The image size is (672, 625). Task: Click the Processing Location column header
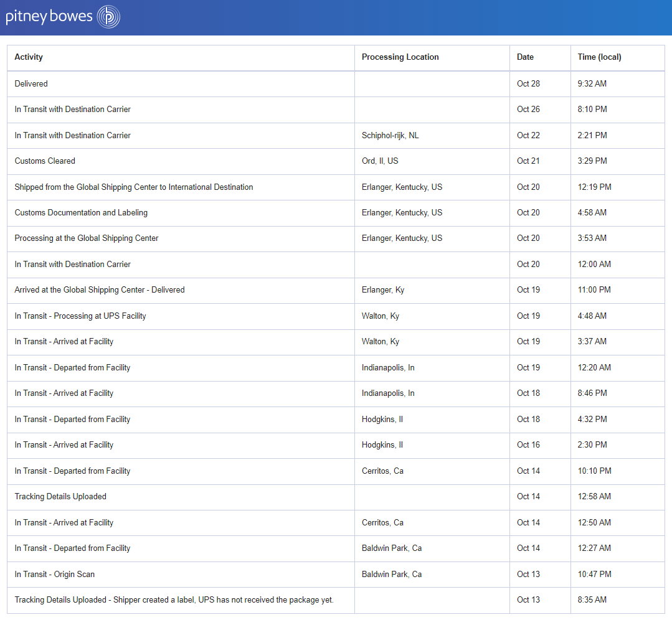click(x=400, y=57)
